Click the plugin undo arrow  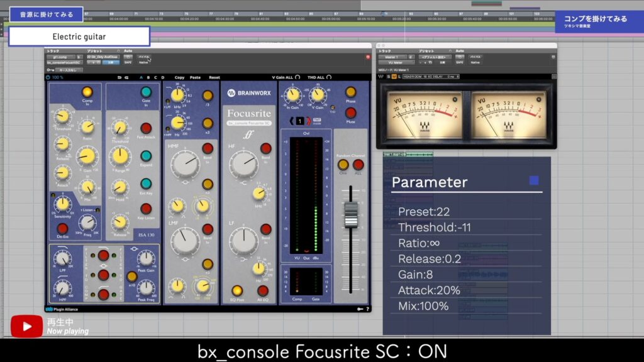tap(119, 77)
